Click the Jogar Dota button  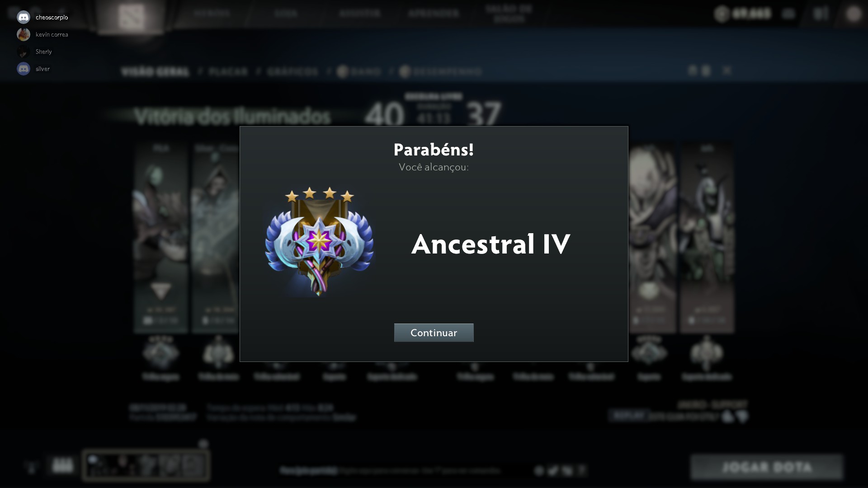[767, 467]
